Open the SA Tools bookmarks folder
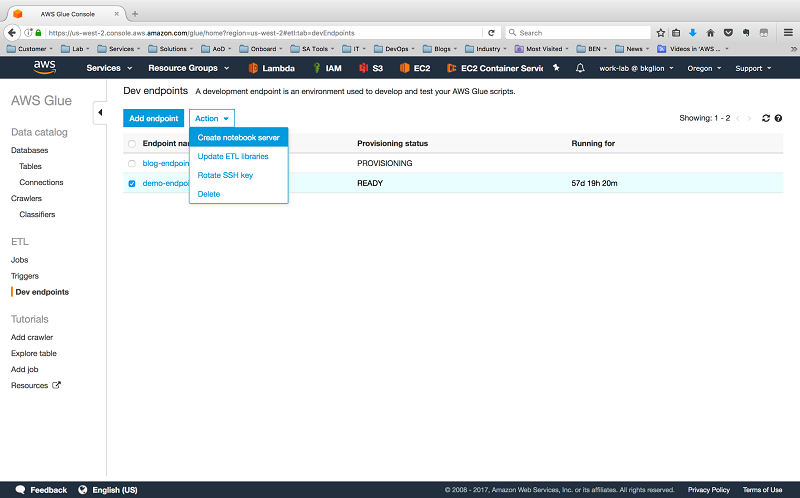Viewport: 800px width, 498px height. click(x=312, y=49)
